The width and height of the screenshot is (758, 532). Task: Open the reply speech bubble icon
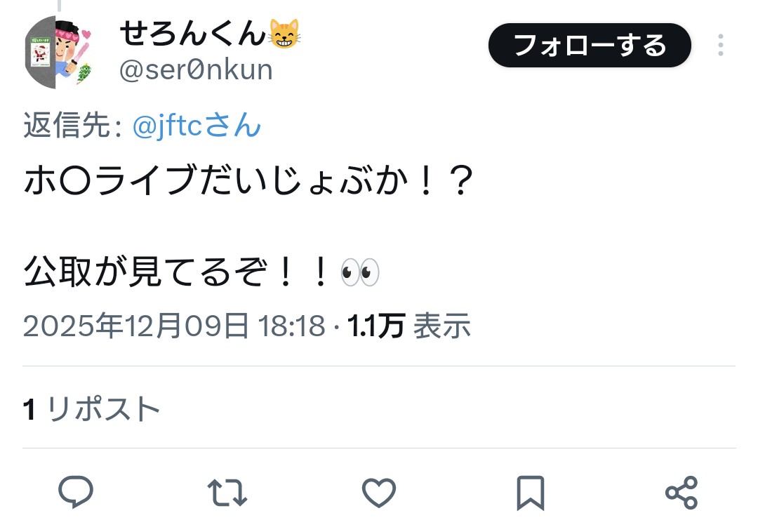point(75,492)
